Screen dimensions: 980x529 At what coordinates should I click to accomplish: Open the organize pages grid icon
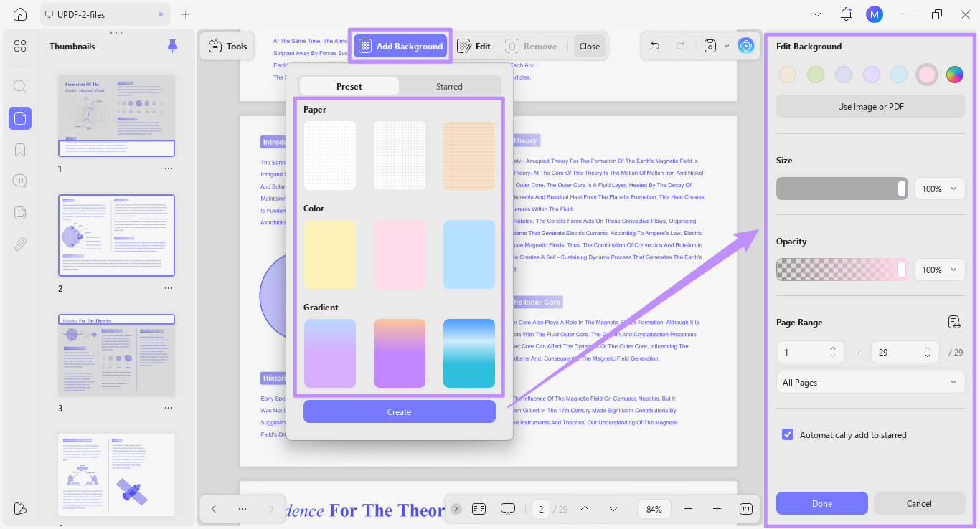(20, 46)
